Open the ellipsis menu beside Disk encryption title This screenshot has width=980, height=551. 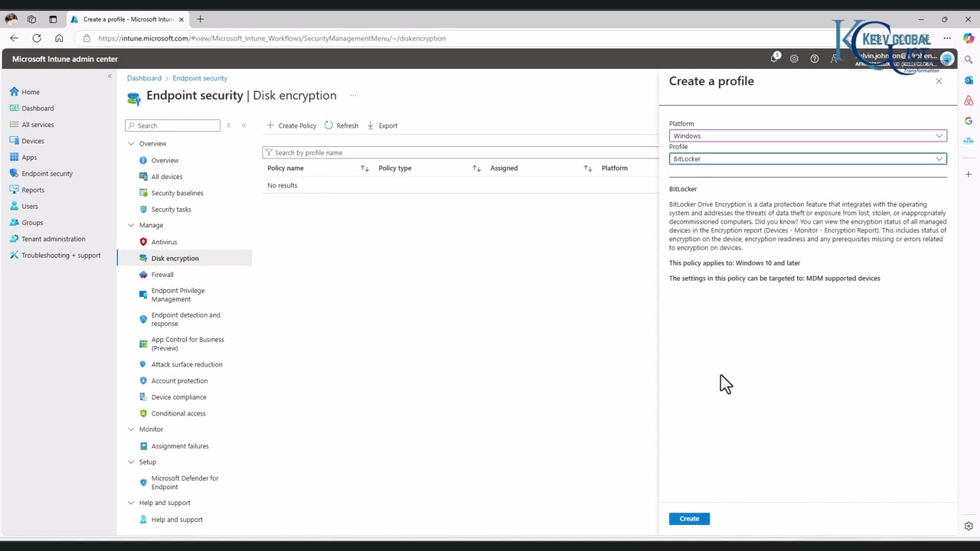(x=353, y=96)
